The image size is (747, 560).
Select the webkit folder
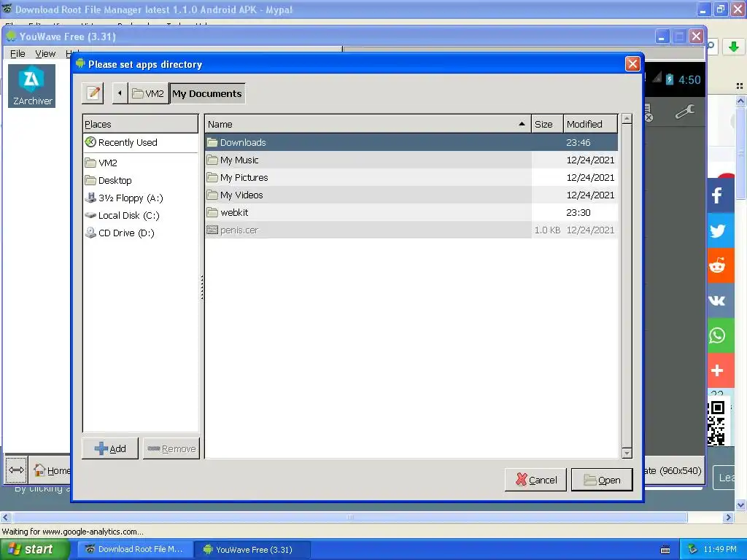[411, 212]
